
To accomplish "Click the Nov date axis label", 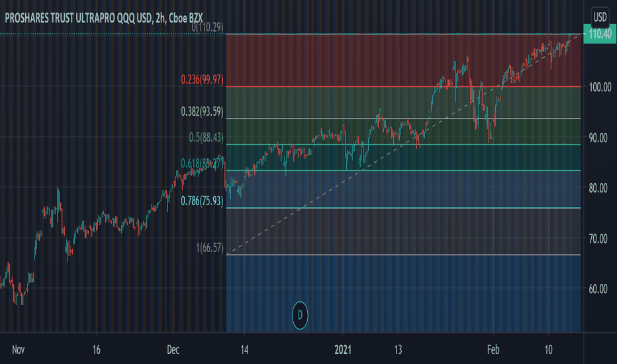I will [18, 350].
